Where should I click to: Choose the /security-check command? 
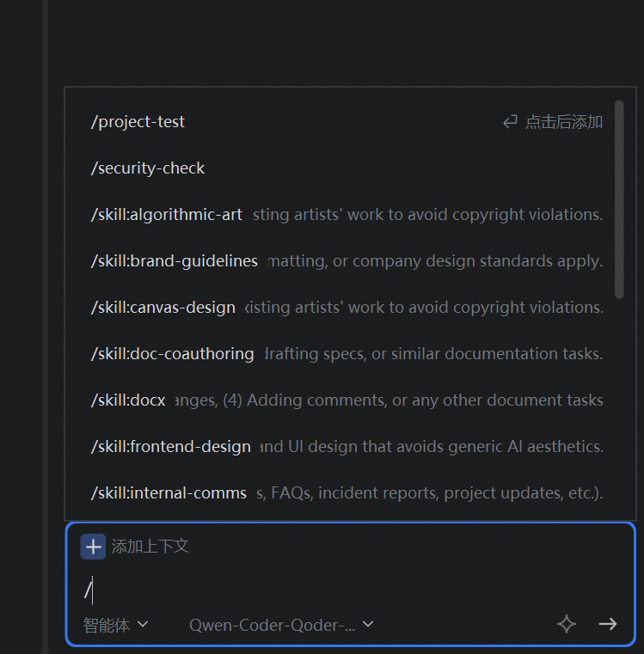click(x=148, y=168)
